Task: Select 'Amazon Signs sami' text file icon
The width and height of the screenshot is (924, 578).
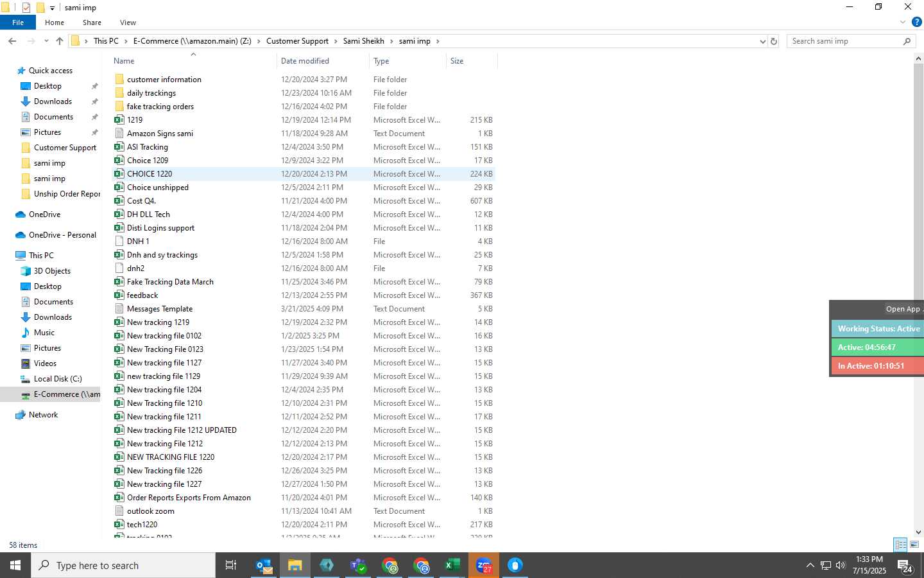Action: 119,134
